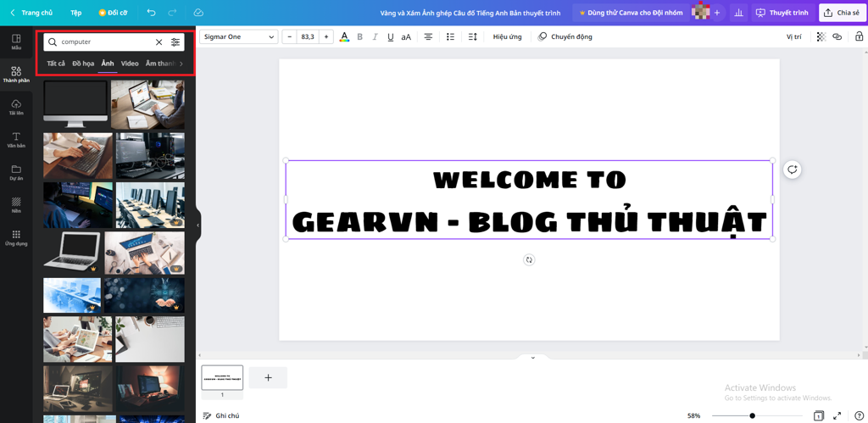Toggle bold formatting

[x=359, y=37]
